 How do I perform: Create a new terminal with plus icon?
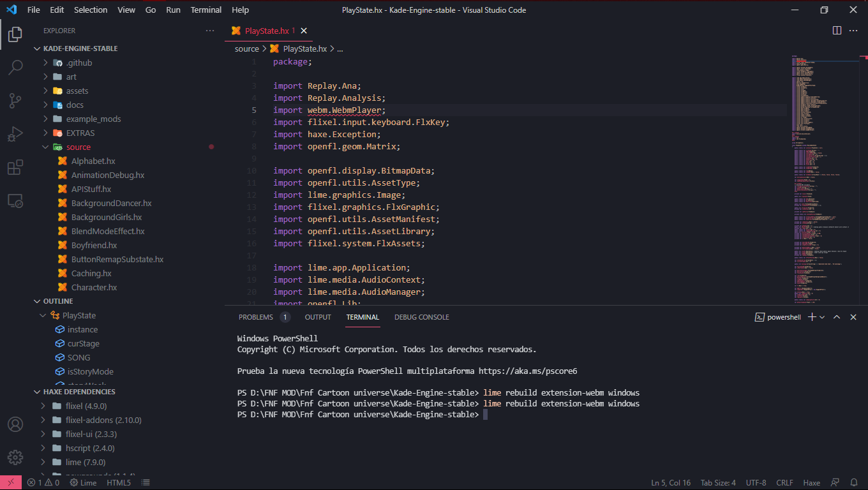tap(812, 317)
